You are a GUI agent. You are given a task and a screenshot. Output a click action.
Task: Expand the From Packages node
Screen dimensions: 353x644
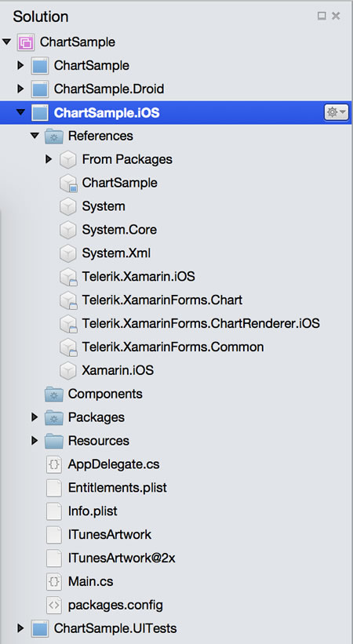coord(49,159)
